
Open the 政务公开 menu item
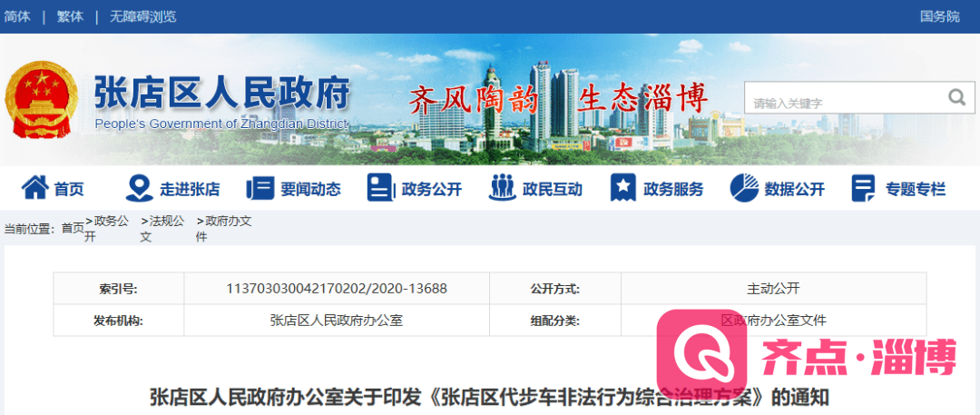pyautogui.click(x=432, y=189)
